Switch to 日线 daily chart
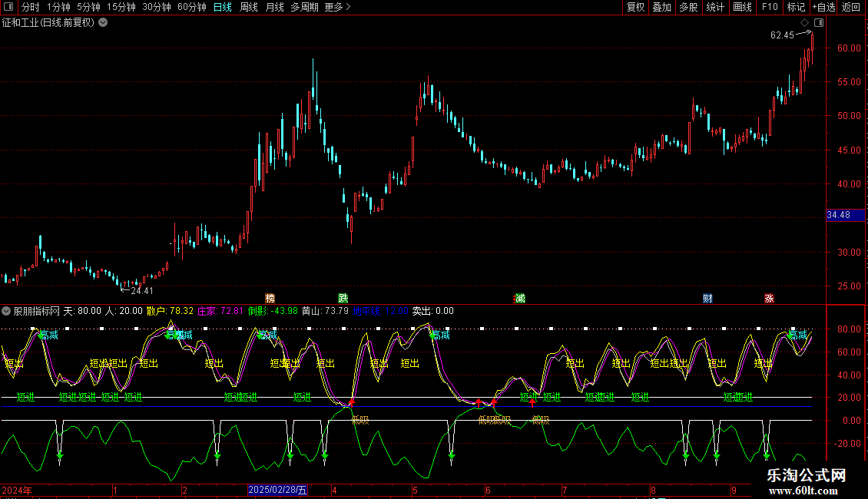The height and width of the screenshot is (499, 868). point(222,7)
